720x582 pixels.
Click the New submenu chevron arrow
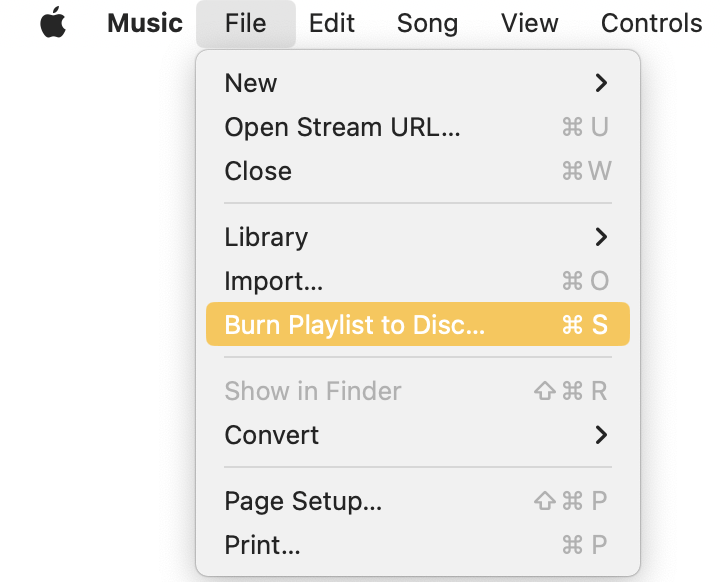pyautogui.click(x=601, y=83)
